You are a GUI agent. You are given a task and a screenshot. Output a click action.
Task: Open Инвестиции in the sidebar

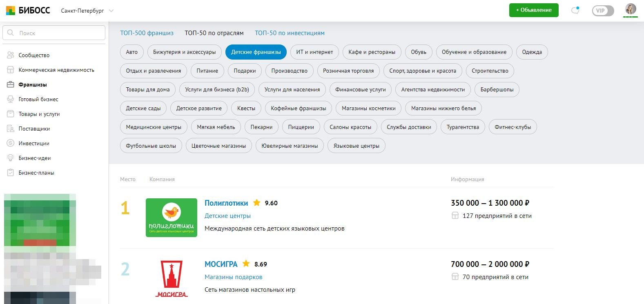(x=34, y=143)
